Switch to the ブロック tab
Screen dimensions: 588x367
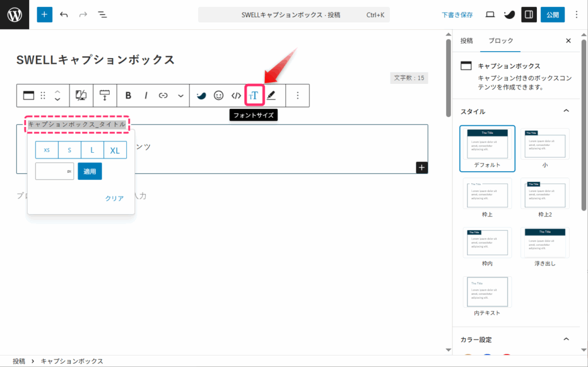(501, 41)
